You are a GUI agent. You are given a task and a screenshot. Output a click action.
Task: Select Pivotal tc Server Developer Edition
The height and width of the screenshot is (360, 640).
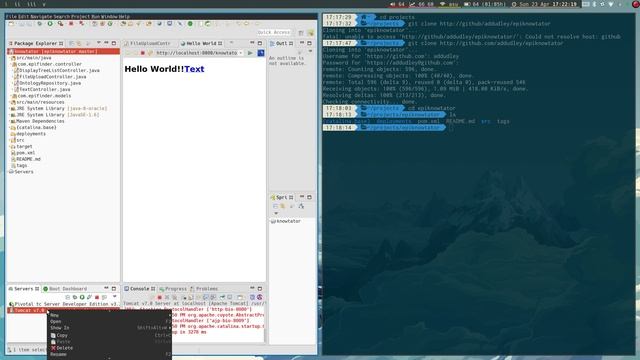tap(64, 304)
